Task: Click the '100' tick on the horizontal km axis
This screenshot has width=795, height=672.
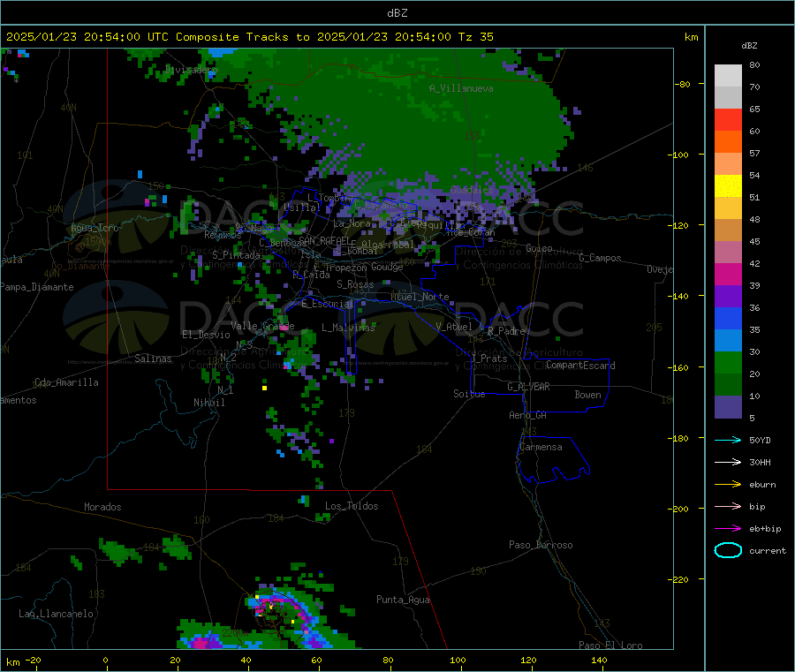Action: 458,660
